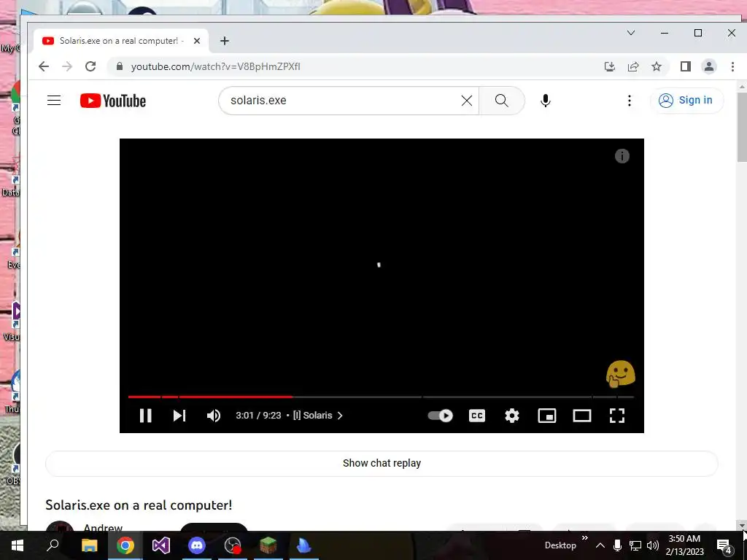Open Visual Studio from taskbar

tap(161, 545)
